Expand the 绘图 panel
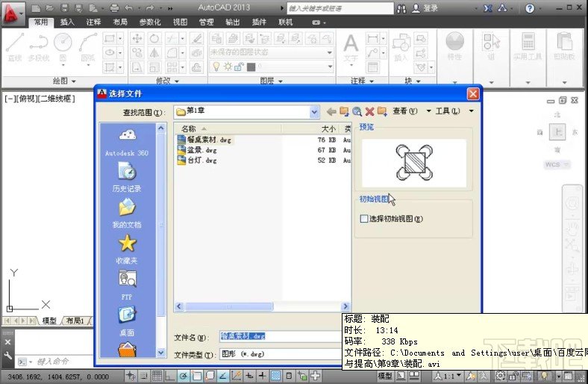The image size is (588, 384). (64, 81)
